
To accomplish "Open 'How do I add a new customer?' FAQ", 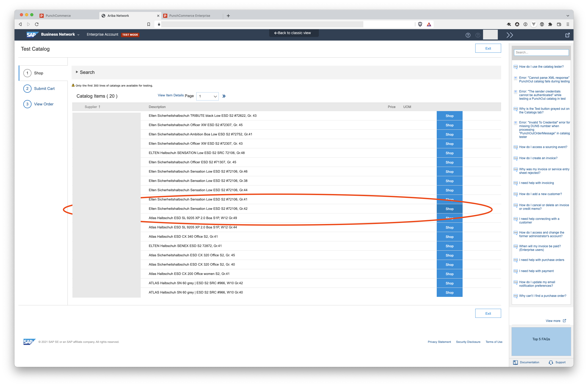I will (x=540, y=194).
